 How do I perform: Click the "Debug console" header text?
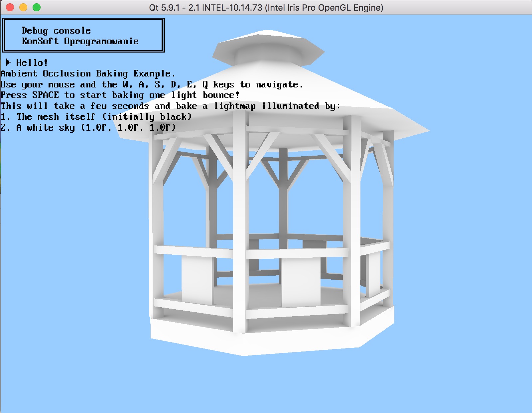point(56,31)
